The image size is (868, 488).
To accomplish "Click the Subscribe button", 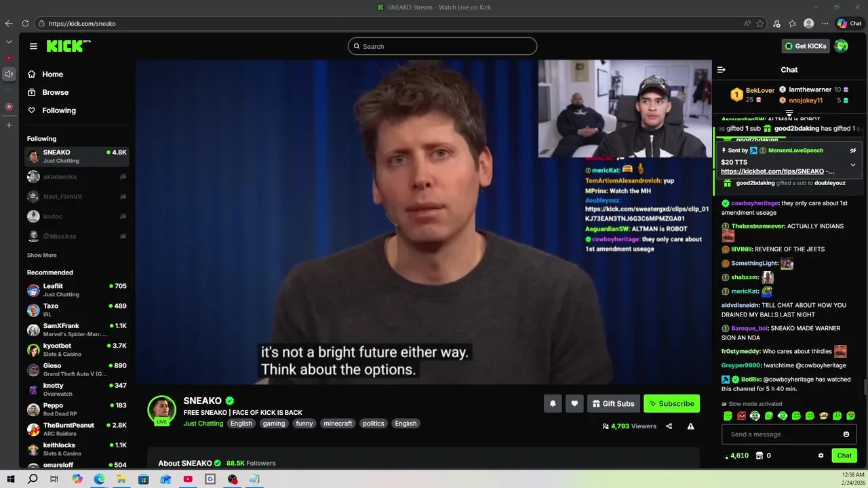I will tap(671, 403).
